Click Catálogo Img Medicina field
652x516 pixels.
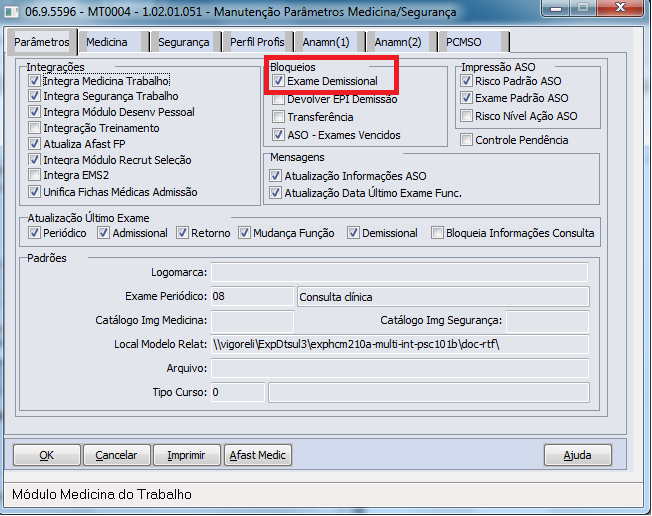pos(252,321)
